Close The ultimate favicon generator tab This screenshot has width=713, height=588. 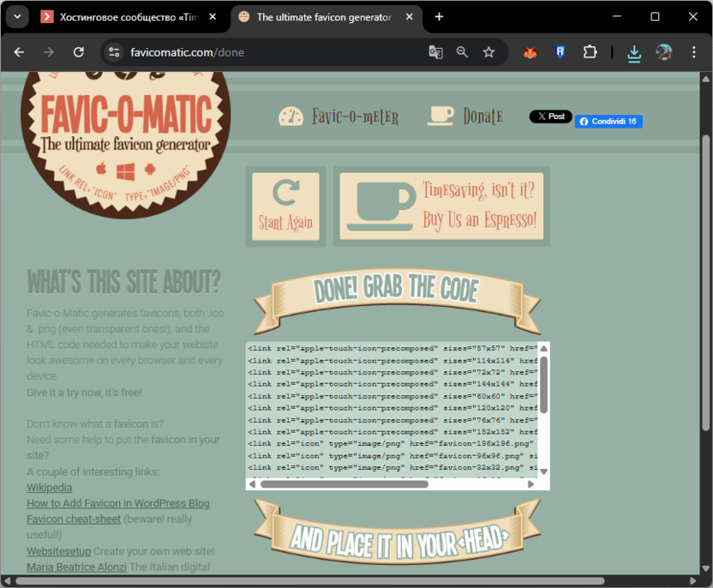pyautogui.click(x=410, y=17)
